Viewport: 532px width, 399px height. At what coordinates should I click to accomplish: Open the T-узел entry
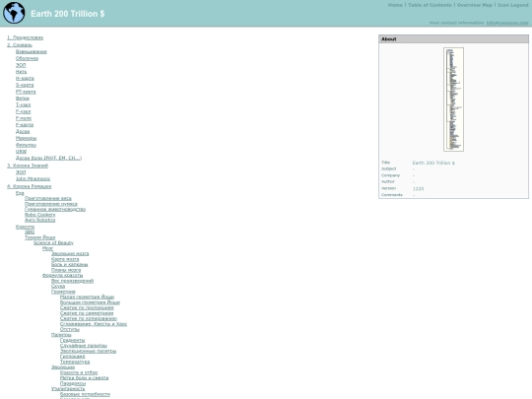pos(23,104)
